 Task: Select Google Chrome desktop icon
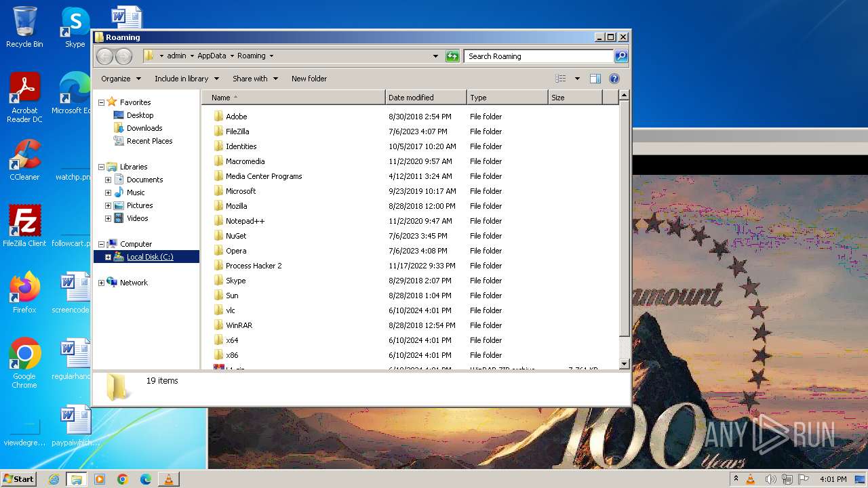pos(24,363)
